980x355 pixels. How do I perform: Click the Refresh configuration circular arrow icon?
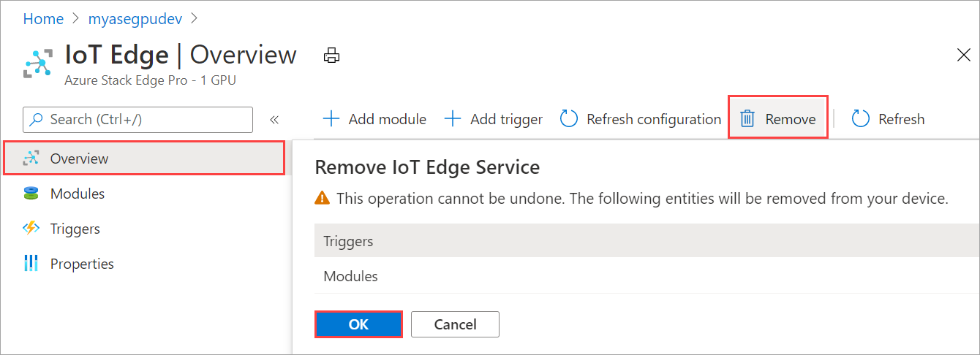pyautogui.click(x=569, y=119)
